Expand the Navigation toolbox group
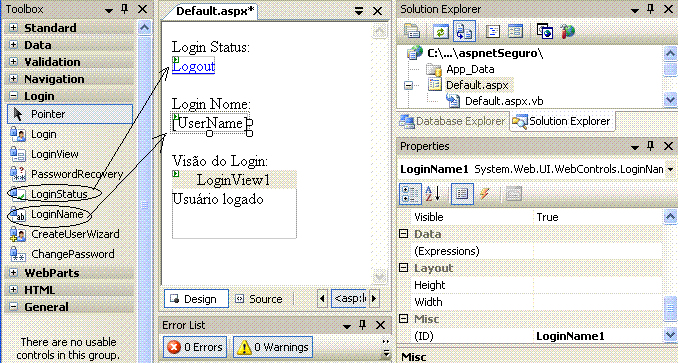 click(13, 79)
